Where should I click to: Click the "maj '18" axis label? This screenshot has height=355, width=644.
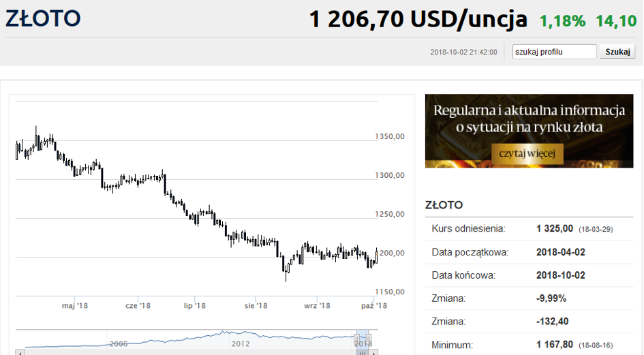[75, 306]
